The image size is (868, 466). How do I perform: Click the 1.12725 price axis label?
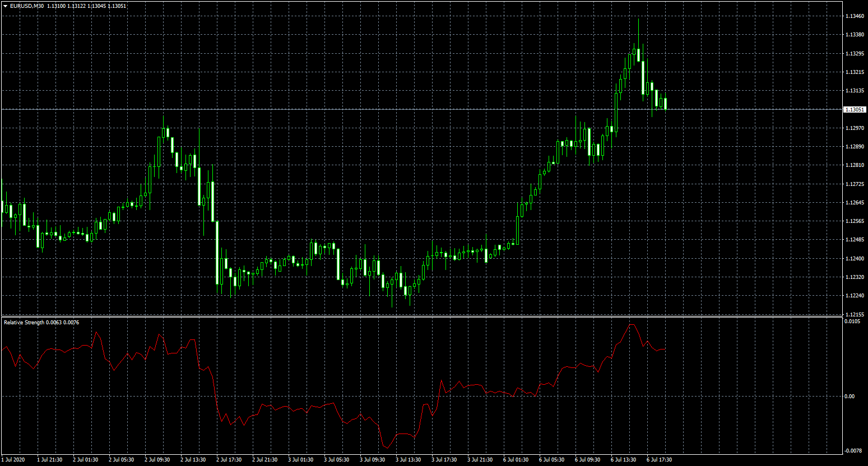pos(855,184)
